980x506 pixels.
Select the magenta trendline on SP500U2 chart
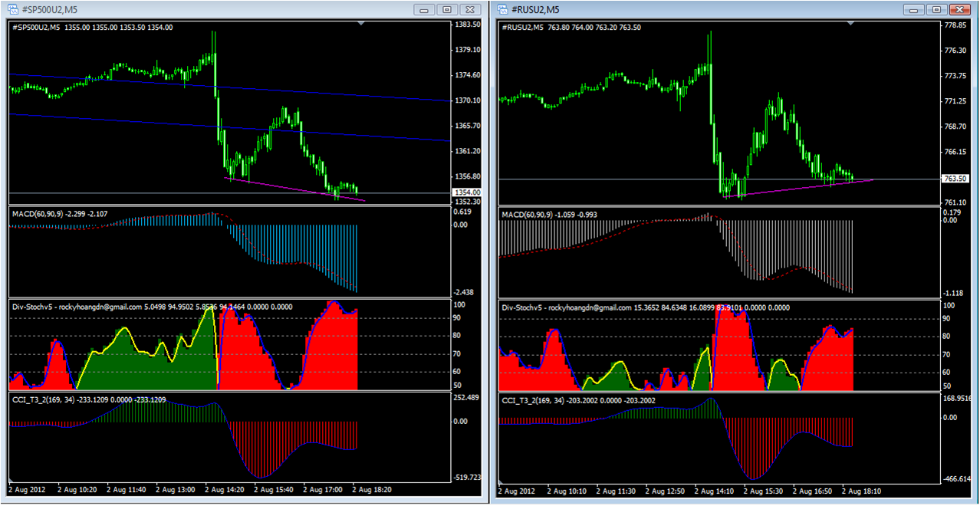(x=294, y=189)
